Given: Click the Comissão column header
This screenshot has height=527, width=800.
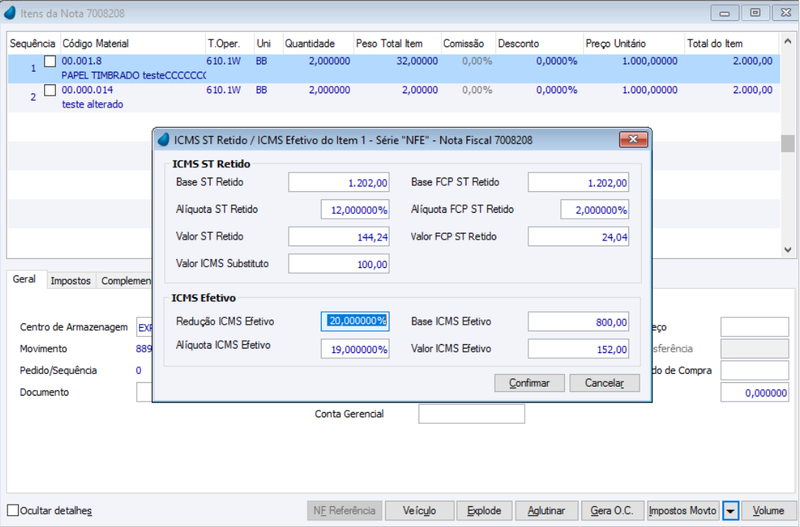Looking at the screenshot, I should coord(468,43).
